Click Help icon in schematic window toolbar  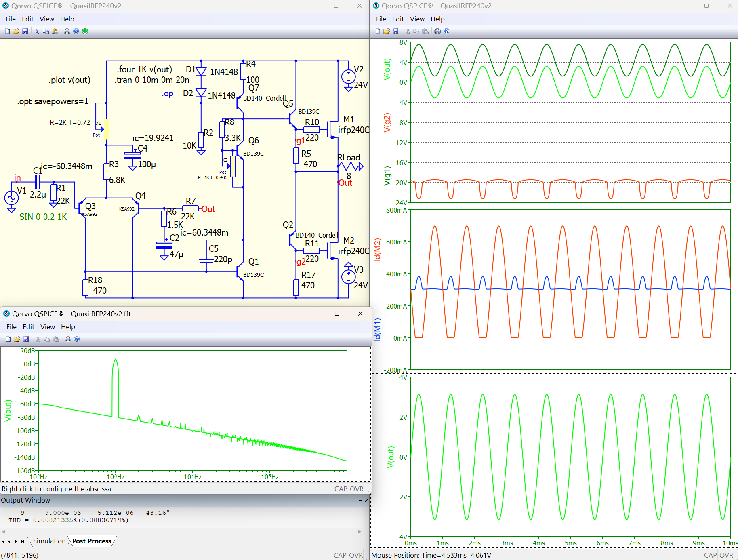(76, 31)
